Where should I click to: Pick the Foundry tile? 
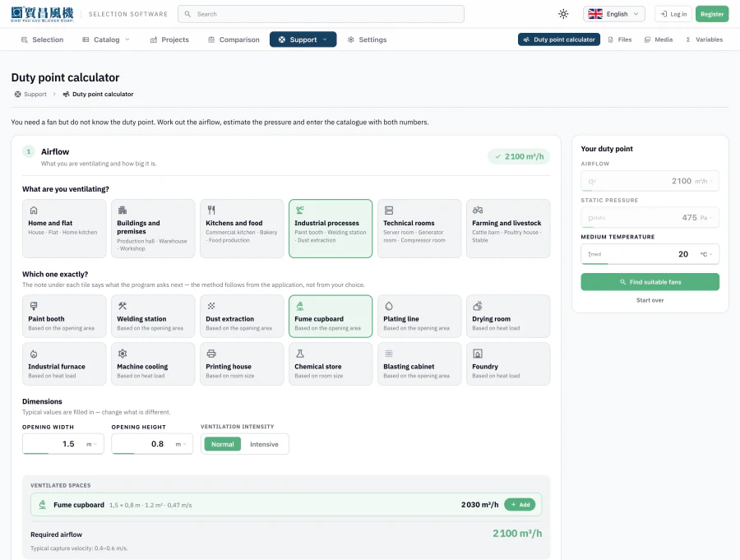(508, 364)
